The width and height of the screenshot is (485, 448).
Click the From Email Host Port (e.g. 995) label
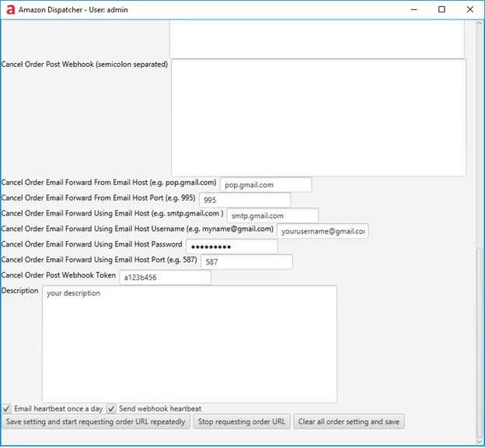(99, 198)
